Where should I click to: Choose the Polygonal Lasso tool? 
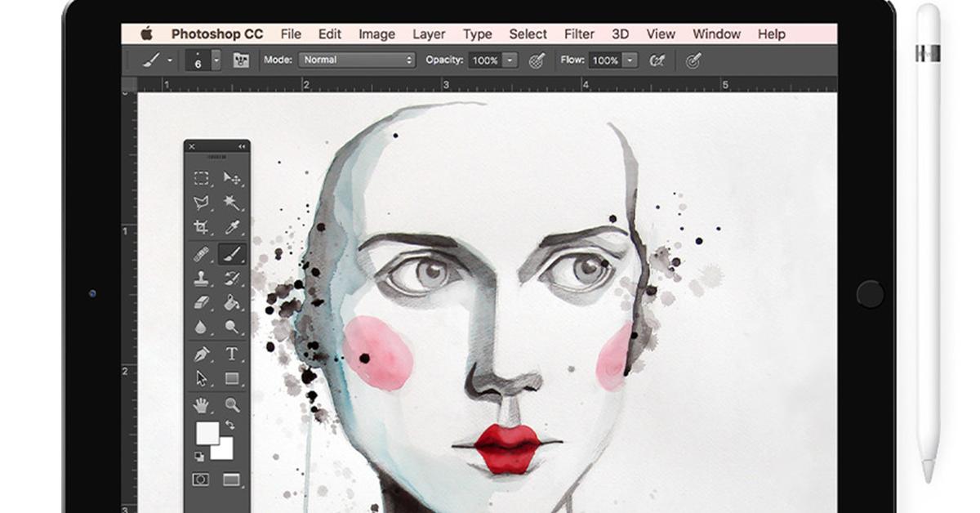point(201,203)
